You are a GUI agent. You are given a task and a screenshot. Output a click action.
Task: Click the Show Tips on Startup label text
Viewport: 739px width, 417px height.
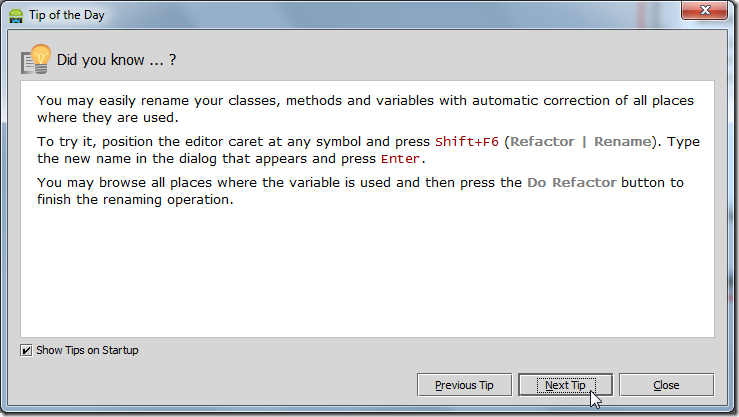point(87,350)
